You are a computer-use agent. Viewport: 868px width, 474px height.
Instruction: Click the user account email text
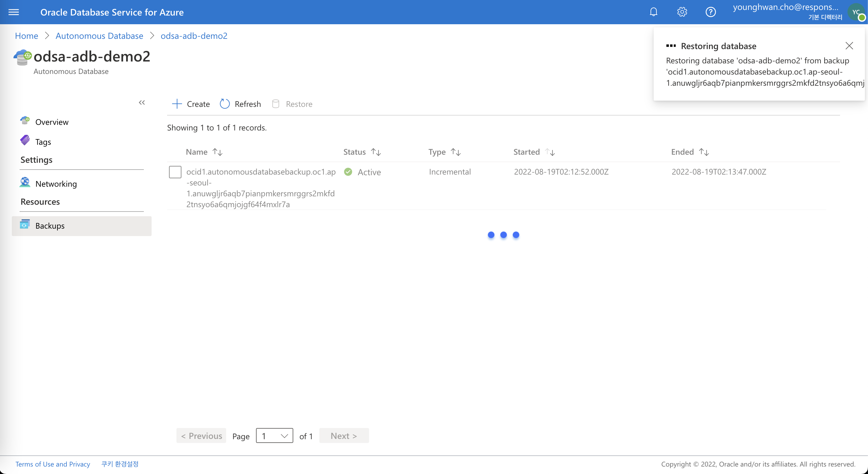point(786,7)
